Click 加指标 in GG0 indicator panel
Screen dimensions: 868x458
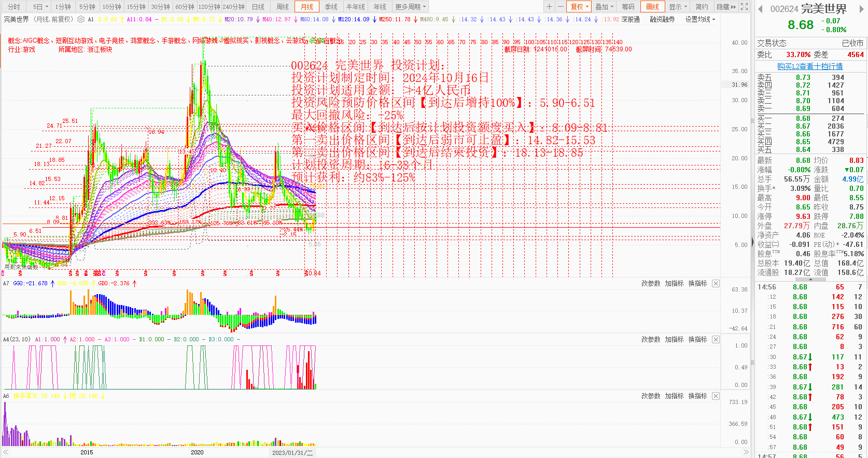(x=674, y=283)
